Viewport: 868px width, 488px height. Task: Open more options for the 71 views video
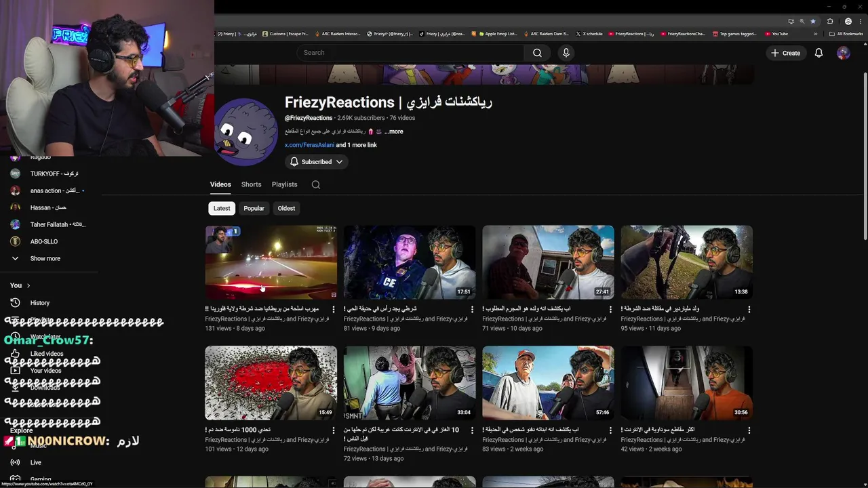pos(610,310)
